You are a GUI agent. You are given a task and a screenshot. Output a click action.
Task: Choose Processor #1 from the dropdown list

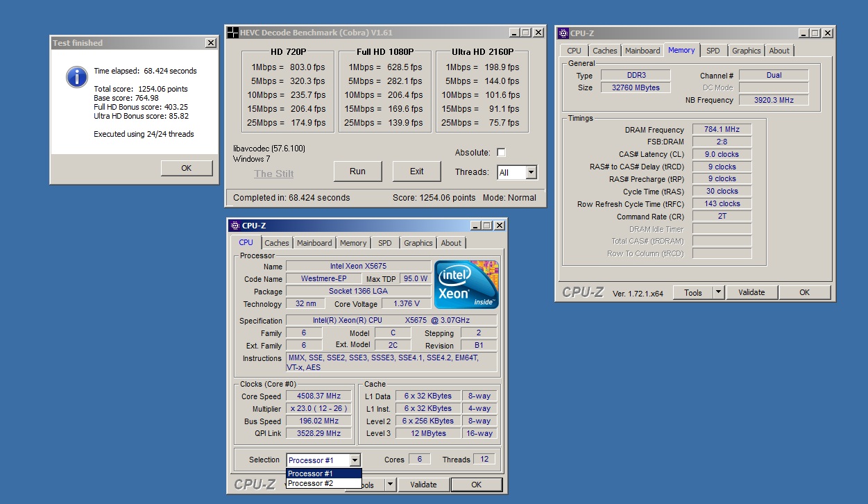click(323, 473)
